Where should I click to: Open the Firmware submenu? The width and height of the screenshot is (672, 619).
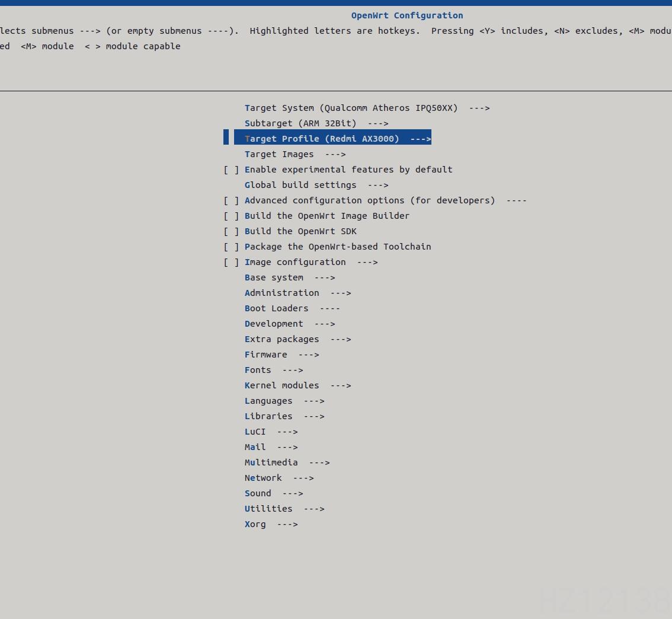[281, 355]
